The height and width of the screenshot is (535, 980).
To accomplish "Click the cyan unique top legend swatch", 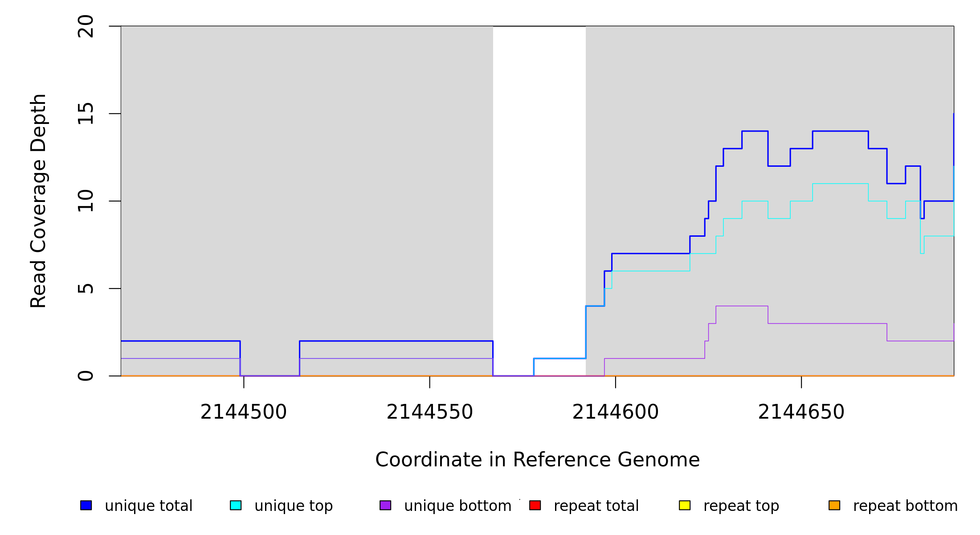I will (x=236, y=505).
